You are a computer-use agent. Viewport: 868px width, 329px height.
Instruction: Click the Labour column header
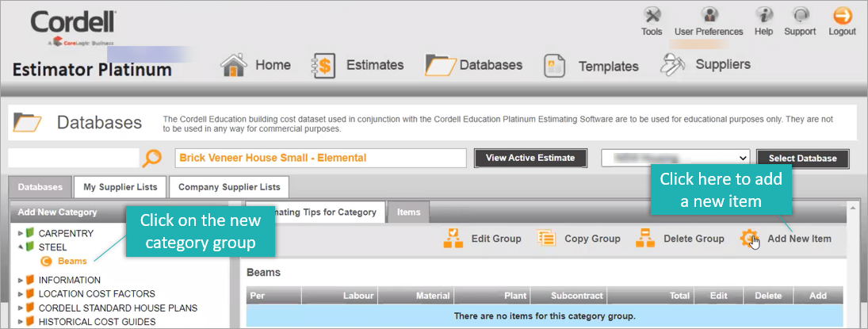pos(338,296)
